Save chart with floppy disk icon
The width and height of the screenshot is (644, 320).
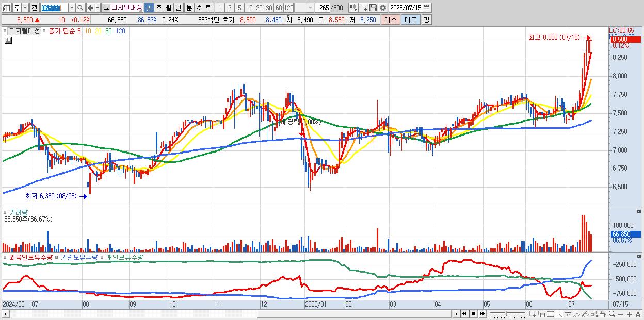tap(373, 8)
